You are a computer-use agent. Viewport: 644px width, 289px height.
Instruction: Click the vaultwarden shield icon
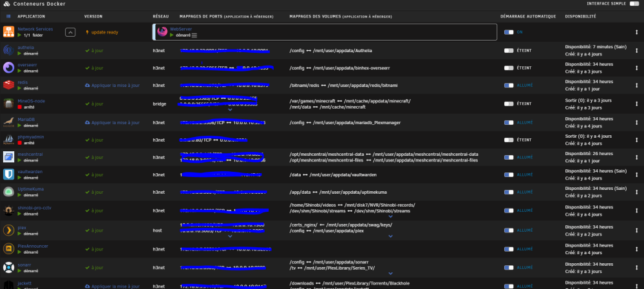(8, 174)
